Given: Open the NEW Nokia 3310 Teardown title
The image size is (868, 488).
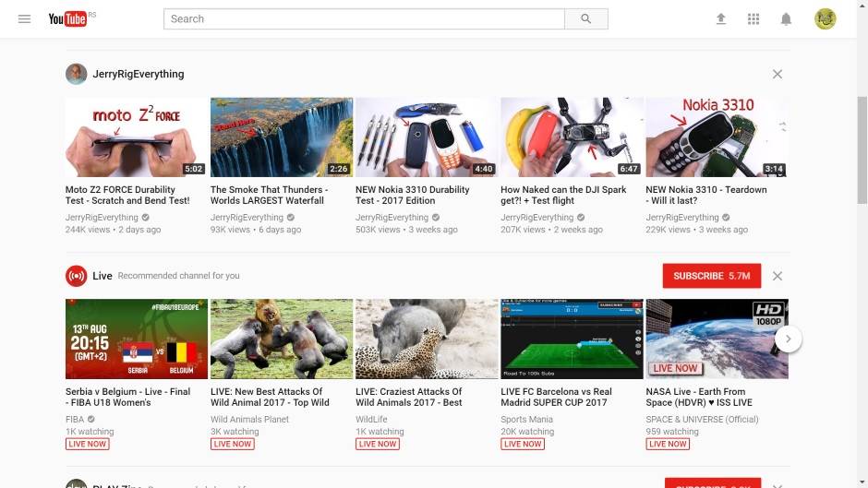Looking at the screenshot, I should pyautogui.click(x=705, y=195).
